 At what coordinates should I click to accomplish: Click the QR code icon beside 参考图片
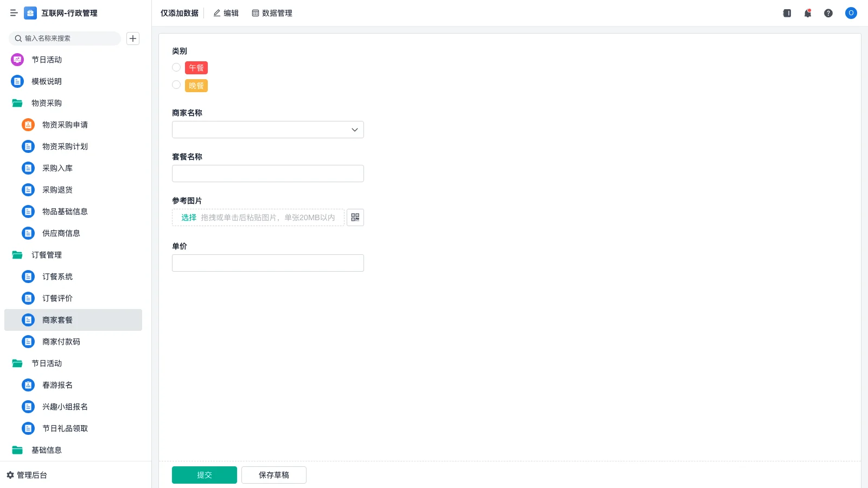(355, 217)
